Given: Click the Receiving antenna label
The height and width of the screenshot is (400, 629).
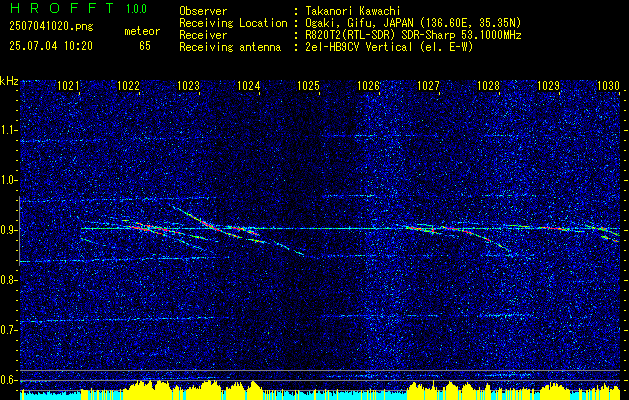Looking at the screenshot, I should (230, 47).
